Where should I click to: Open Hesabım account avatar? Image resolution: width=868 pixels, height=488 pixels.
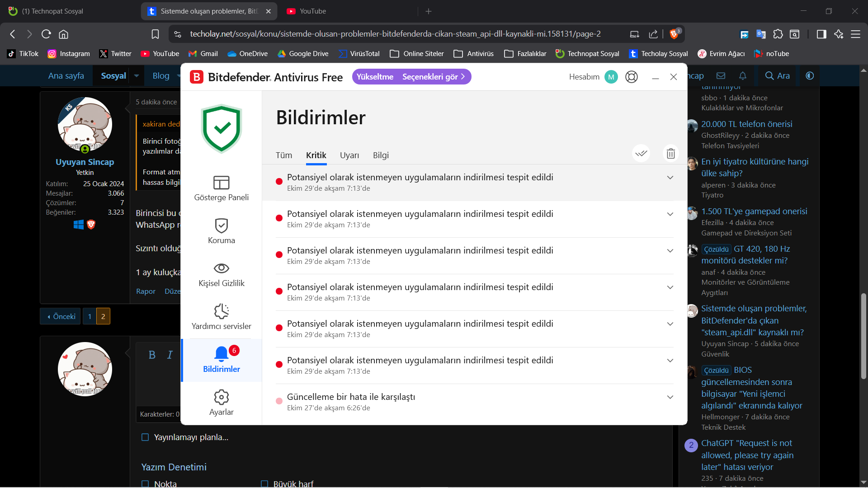611,77
